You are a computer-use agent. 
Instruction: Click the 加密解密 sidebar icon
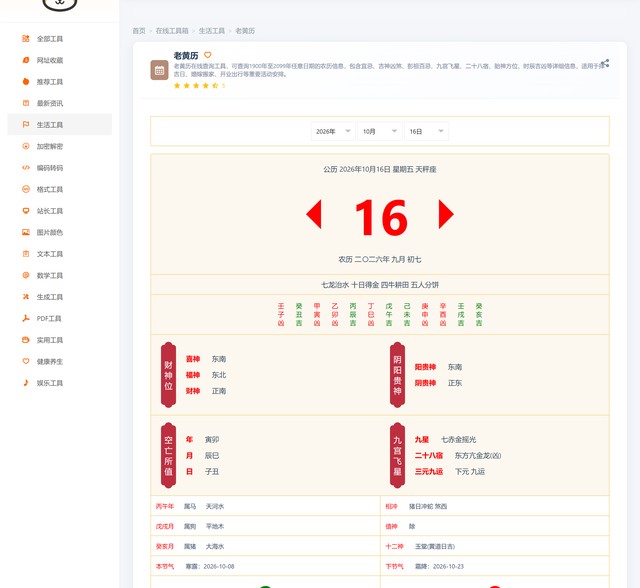(x=26, y=146)
